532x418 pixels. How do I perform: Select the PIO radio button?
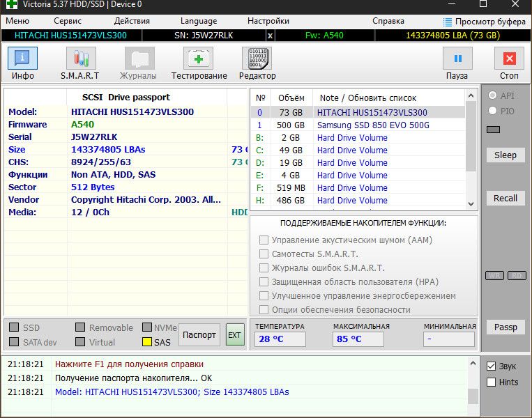click(x=493, y=111)
